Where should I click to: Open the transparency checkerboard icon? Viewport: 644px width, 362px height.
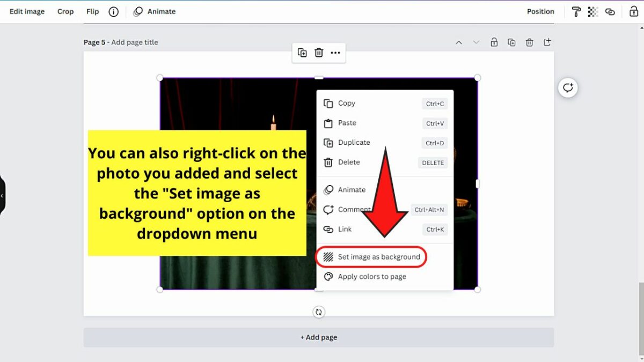(x=593, y=11)
